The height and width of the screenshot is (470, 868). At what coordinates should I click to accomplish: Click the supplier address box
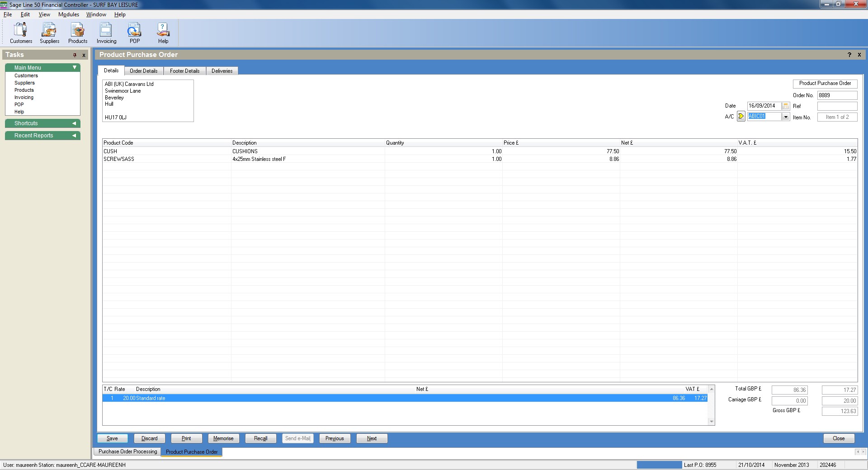tap(148, 101)
